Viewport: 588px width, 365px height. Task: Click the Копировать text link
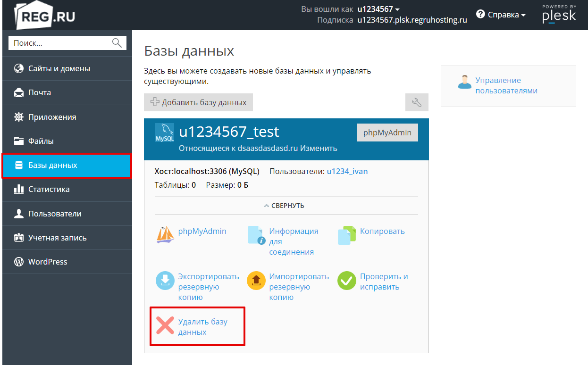[382, 231]
